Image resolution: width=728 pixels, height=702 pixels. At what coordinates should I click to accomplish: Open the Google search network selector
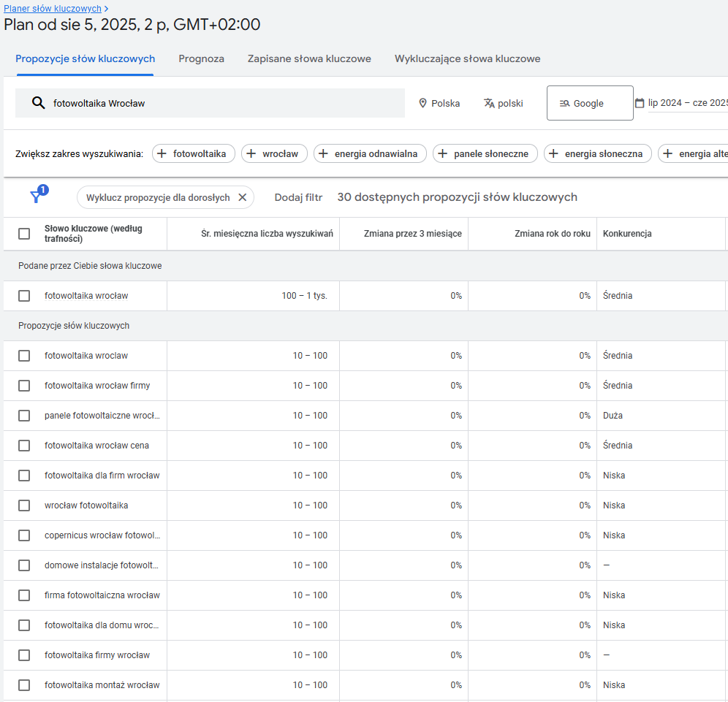point(590,103)
